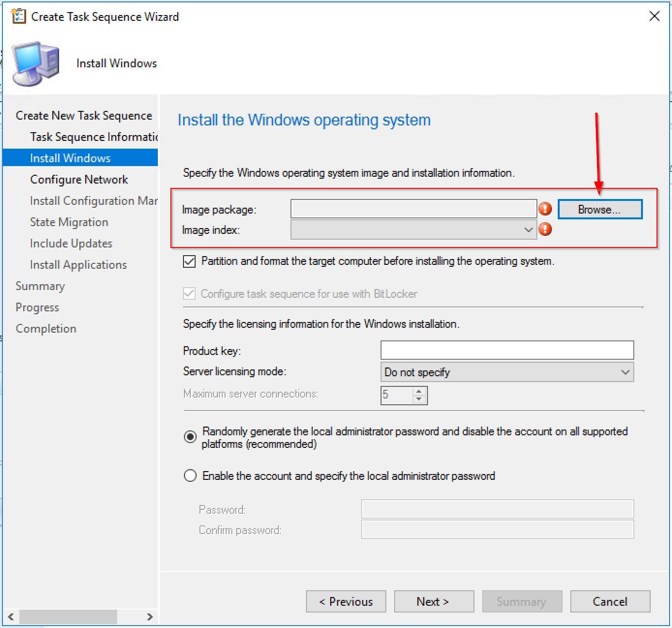Select Randomly generate local administrator password option
Image resolution: width=672 pixels, height=628 pixels.
tap(190, 437)
